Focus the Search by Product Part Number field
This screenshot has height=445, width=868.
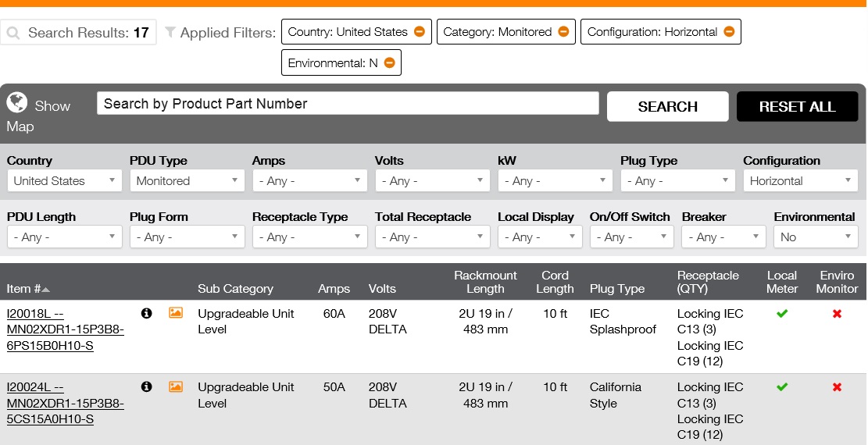pyautogui.click(x=348, y=104)
